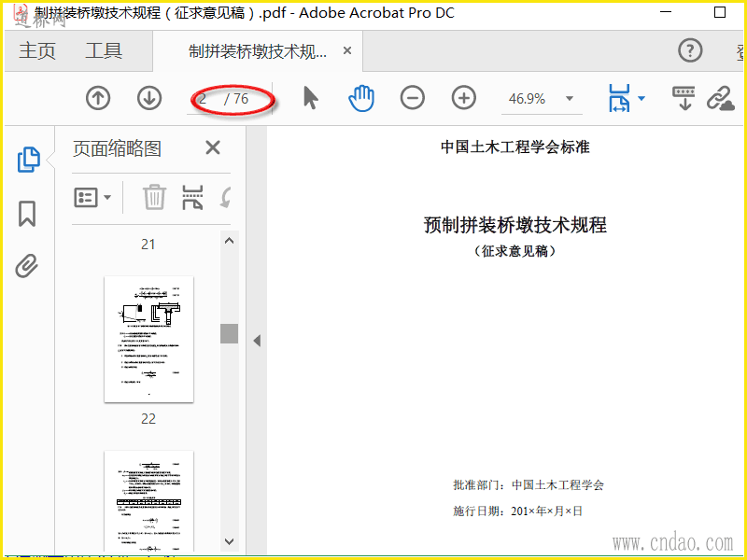This screenshot has width=747, height=560.
Task: Go to previous page with up arrow
Action: 98,98
